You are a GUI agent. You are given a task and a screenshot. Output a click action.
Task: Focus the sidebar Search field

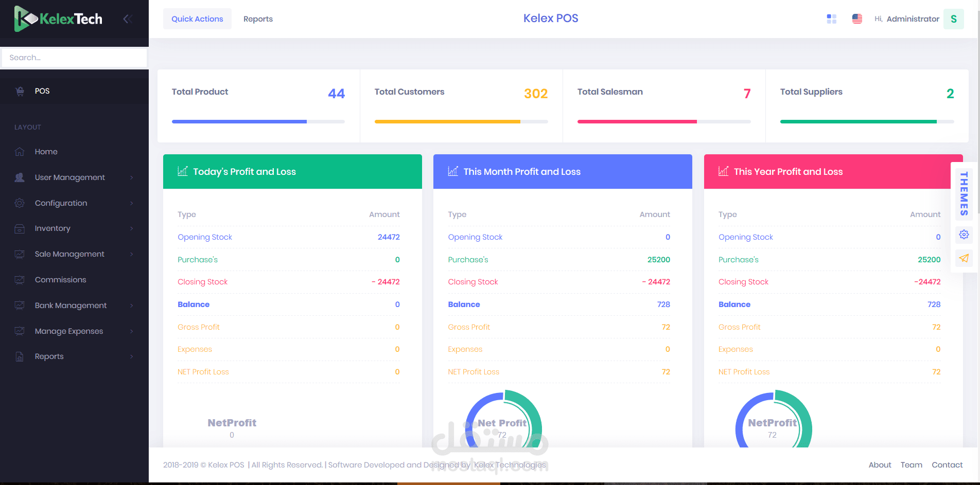[x=74, y=58]
